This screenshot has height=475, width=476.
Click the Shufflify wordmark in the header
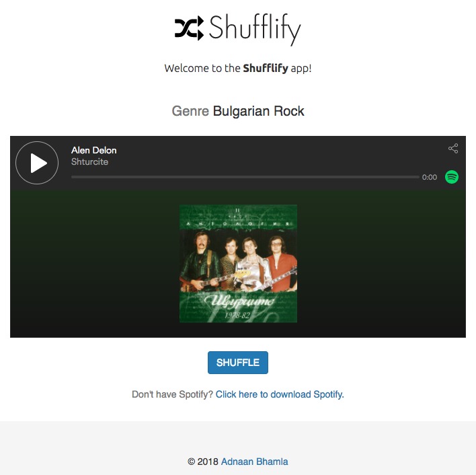click(x=255, y=30)
